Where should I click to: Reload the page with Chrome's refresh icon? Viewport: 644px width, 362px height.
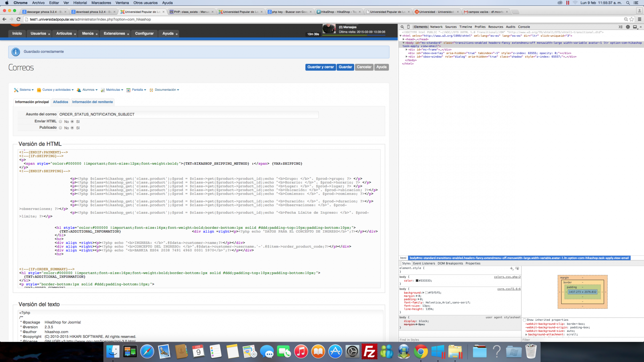coord(18,19)
